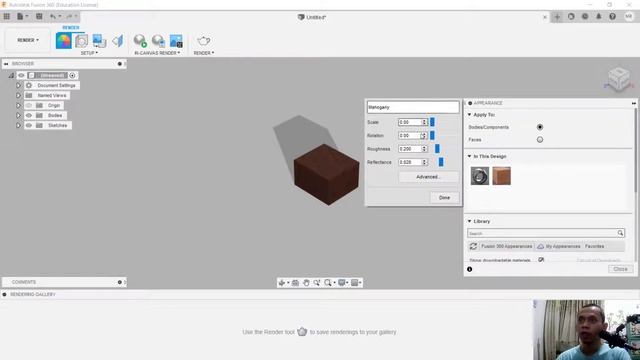Open the IN-CANVAS RENDER dropdown
This screenshot has height=360, width=640.
pyautogui.click(x=157, y=53)
